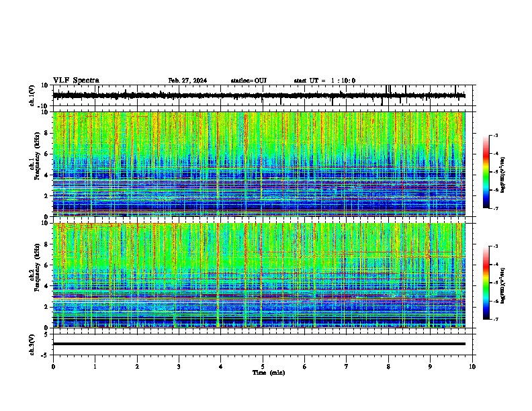
Task: Click the "station=OUI" header label
Action: [x=249, y=81]
